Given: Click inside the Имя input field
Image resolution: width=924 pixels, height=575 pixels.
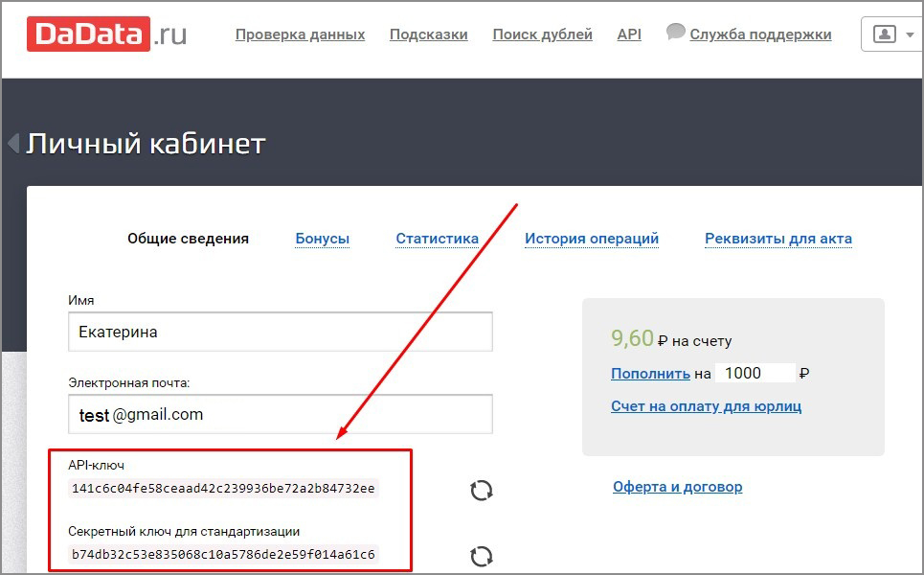Looking at the screenshot, I should coord(278,332).
